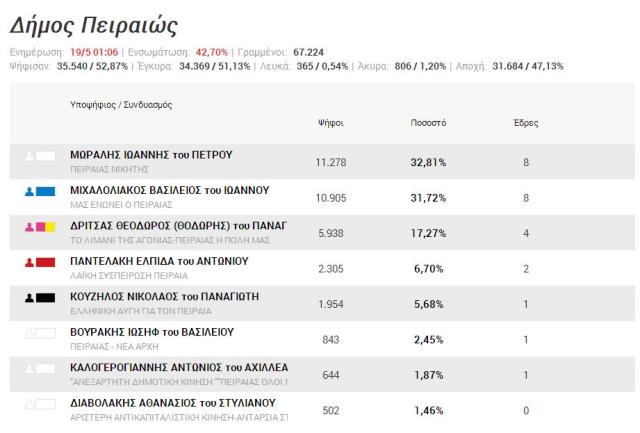Screen dimensions: 640x433
Task: Select ΒΟΥΡΑΚΗΣ ΙΩΣΗΦ του ΒΑΣΙΛΕΙΟΥ
Action: pyautogui.click(x=152, y=332)
